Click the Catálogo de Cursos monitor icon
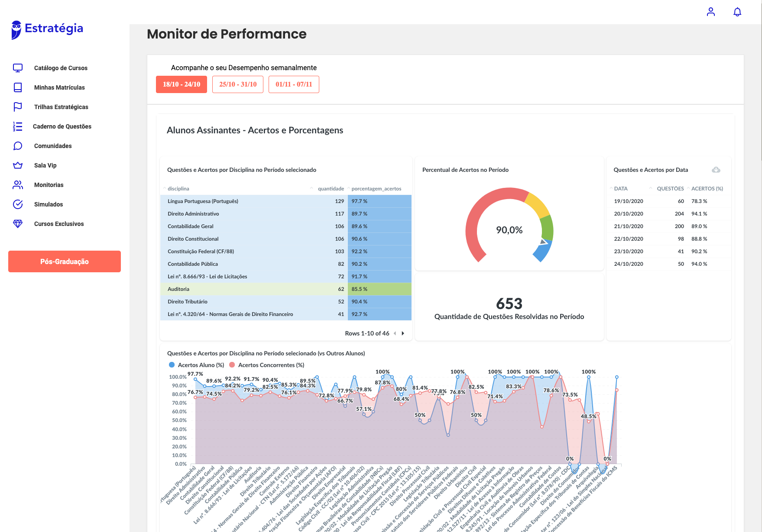Screen dimensions: 762x532 point(18,68)
